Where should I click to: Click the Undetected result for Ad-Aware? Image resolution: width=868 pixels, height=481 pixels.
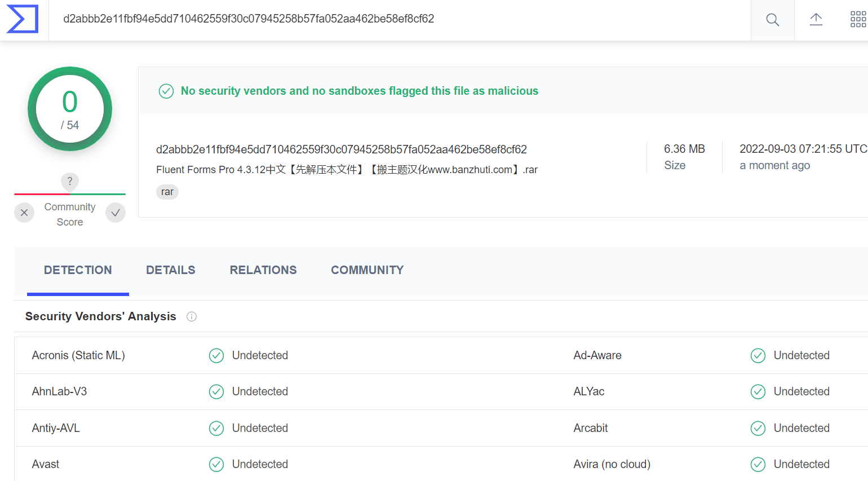801,355
